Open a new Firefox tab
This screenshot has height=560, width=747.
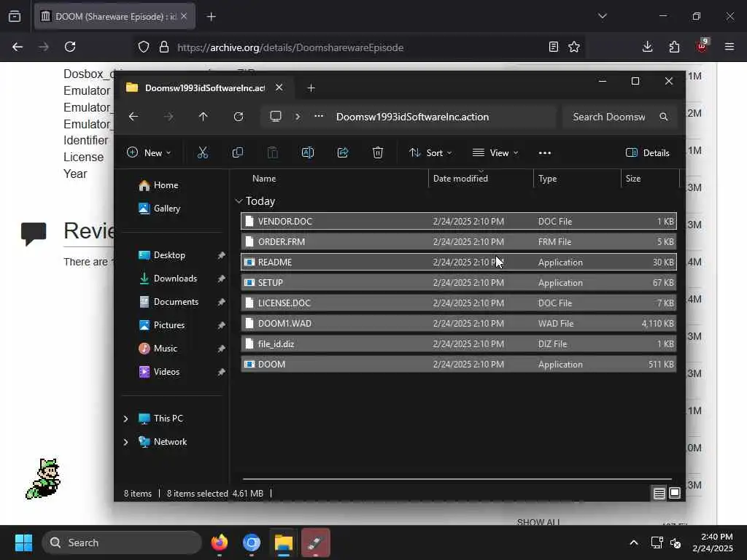(x=211, y=17)
